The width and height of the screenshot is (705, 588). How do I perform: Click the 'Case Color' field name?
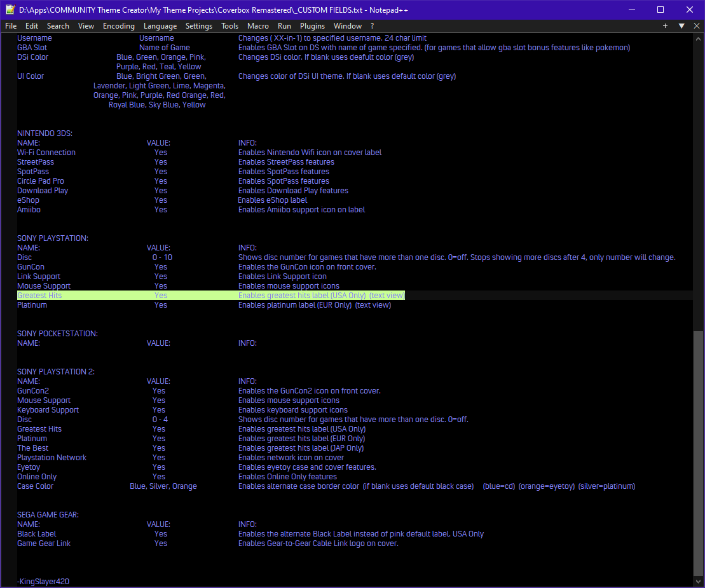click(x=35, y=486)
